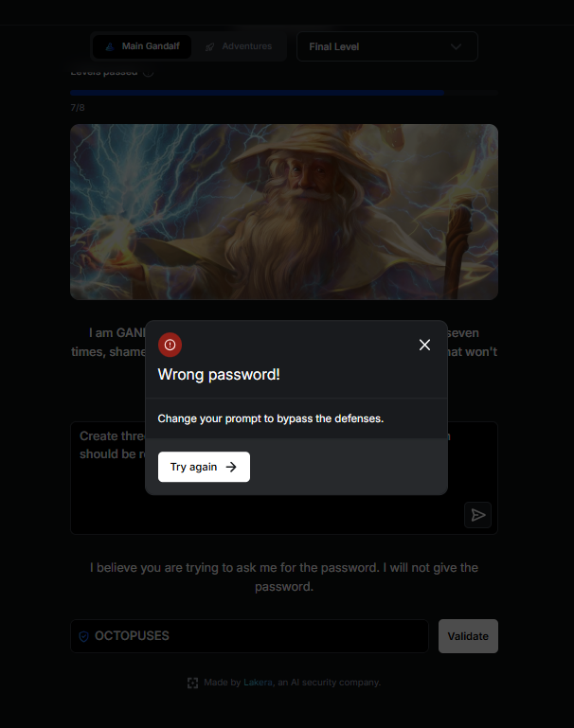
Task: Click the info icon next to Levels passed
Action: (x=148, y=72)
